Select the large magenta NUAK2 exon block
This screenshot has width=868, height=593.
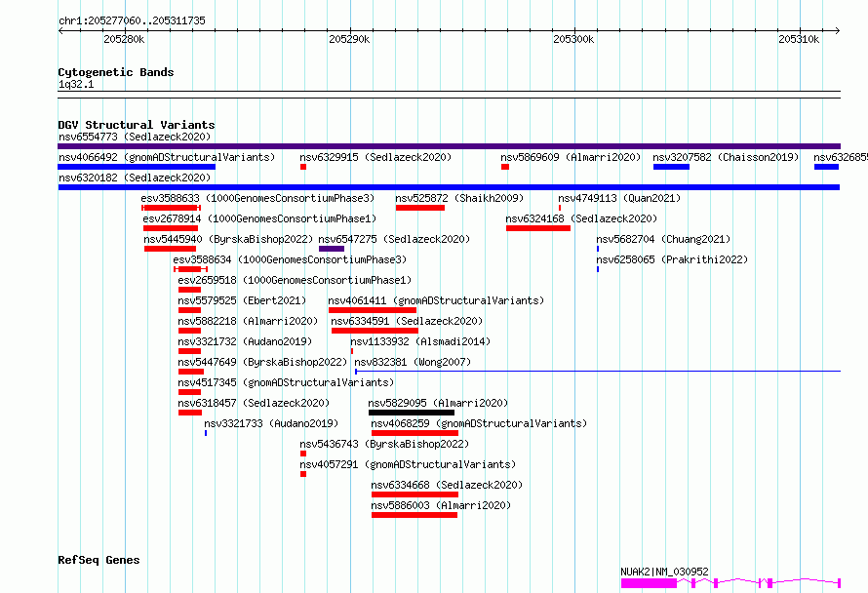click(x=649, y=583)
